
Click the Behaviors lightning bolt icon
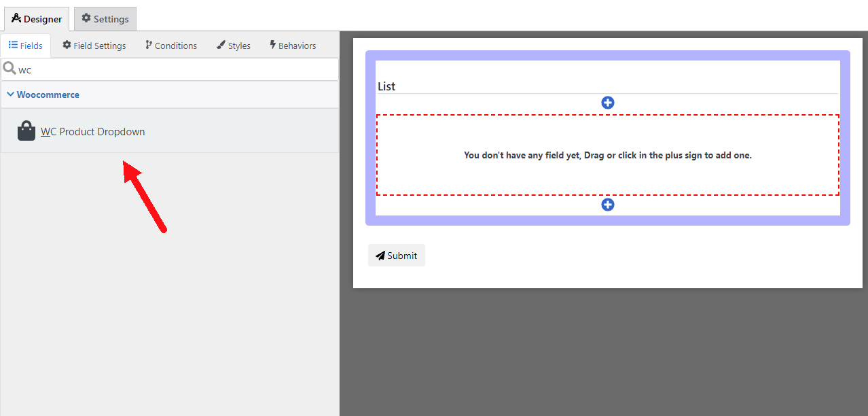(272, 45)
